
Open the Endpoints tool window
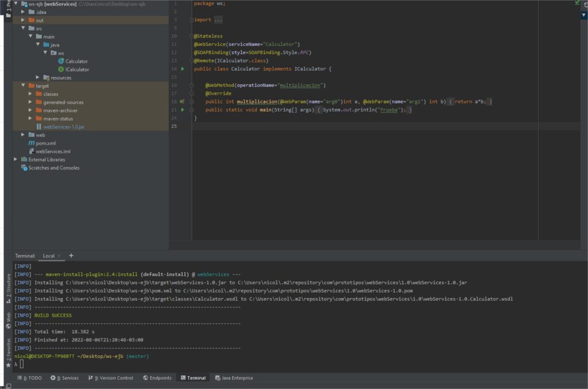(x=157, y=378)
